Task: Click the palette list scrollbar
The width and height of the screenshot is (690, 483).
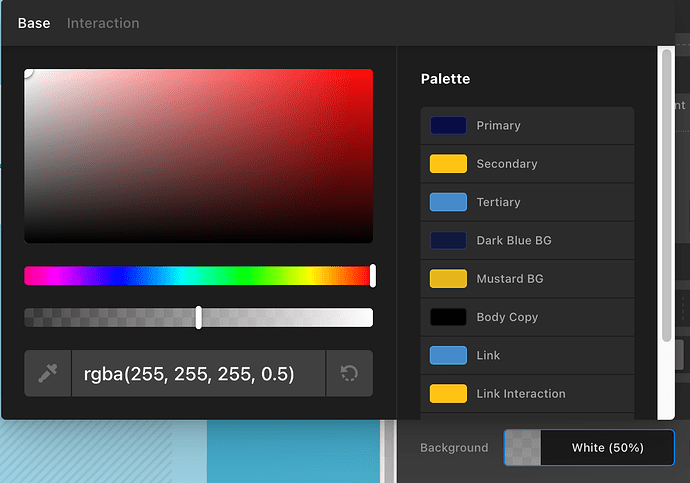Action: pos(665,200)
